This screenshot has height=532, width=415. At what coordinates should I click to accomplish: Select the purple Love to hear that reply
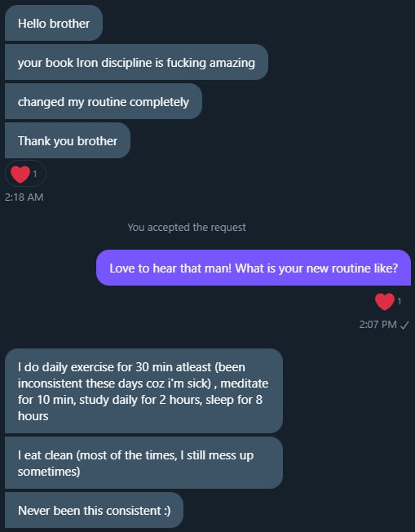tap(254, 268)
